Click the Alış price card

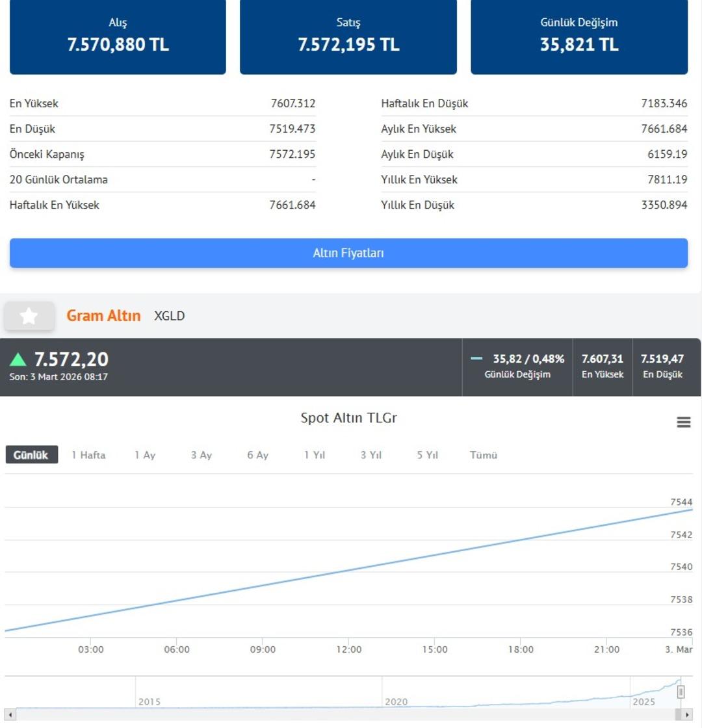pos(118,36)
